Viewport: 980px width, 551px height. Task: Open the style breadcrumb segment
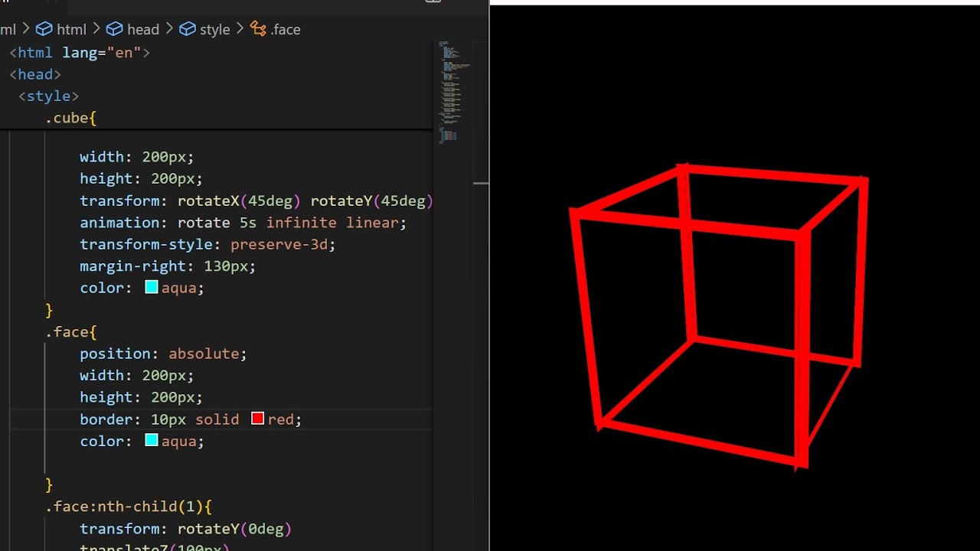tap(204, 29)
